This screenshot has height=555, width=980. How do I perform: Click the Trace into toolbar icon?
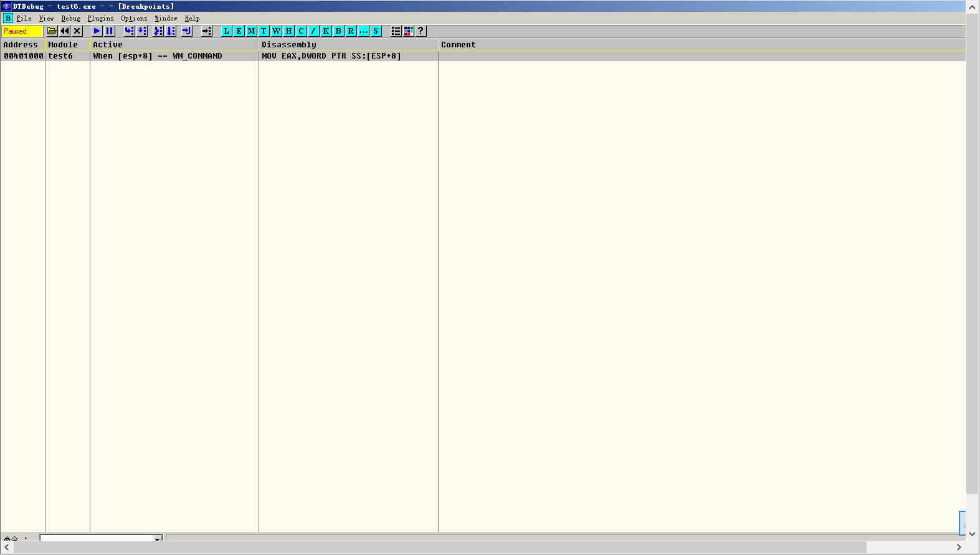[158, 31]
